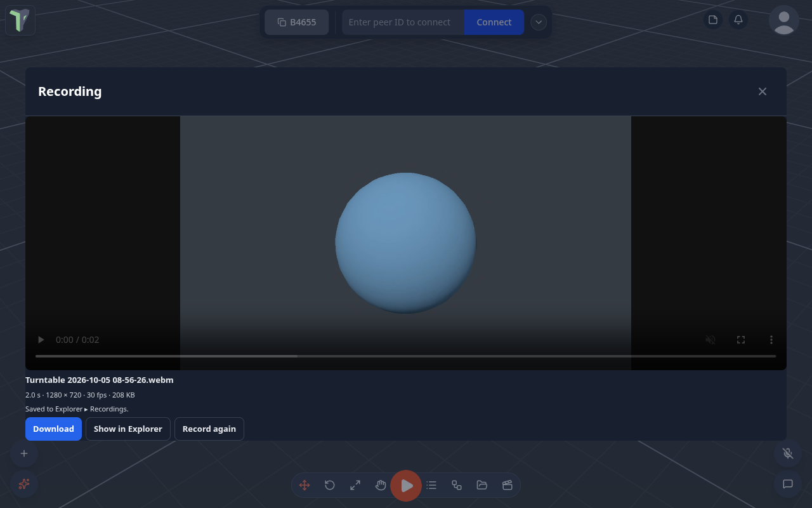The width and height of the screenshot is (812, 508).
Task: Click the app logo icon
Action: pos(20,20)
